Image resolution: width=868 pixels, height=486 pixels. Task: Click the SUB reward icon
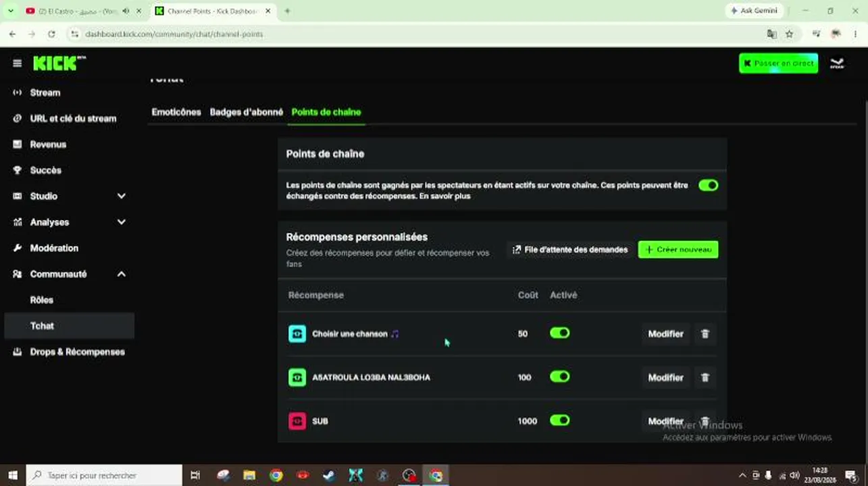point(297,421)
